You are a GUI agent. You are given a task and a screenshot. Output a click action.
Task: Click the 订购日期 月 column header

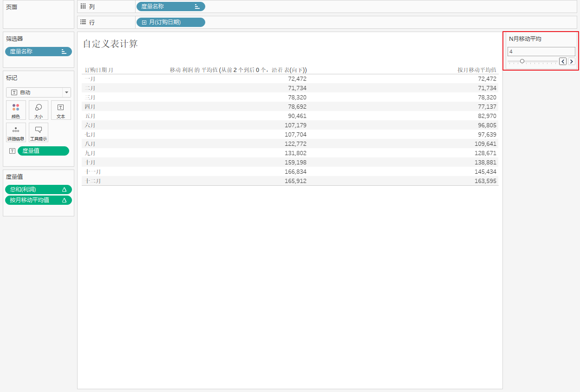(x=99, y=70)
